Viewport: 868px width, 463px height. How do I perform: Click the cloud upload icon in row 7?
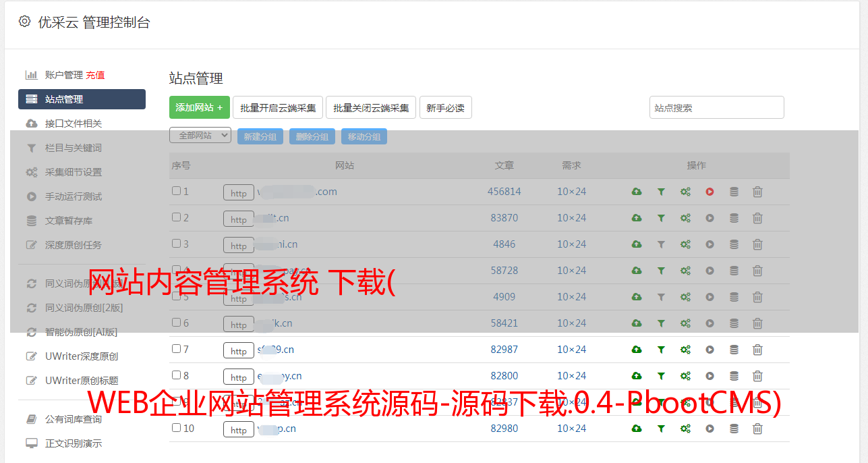637,350
